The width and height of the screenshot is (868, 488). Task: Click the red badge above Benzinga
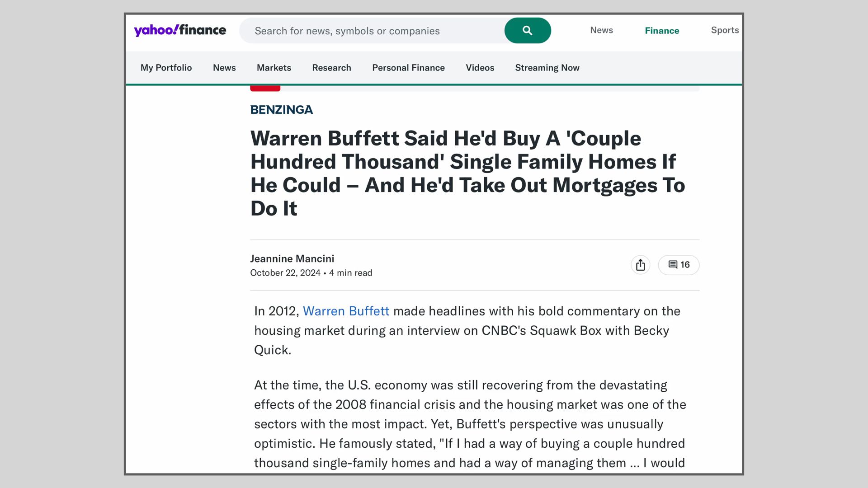pyautogui.click(x=265, y=88)
